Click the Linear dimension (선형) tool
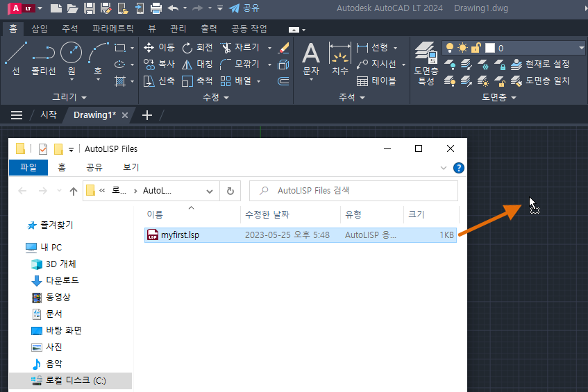The image size is (588, 392). [x=372, y=48]
